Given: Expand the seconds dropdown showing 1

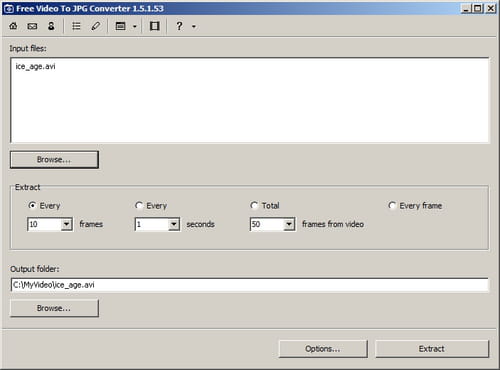Looking at the screenshot, I should [174, 224].
